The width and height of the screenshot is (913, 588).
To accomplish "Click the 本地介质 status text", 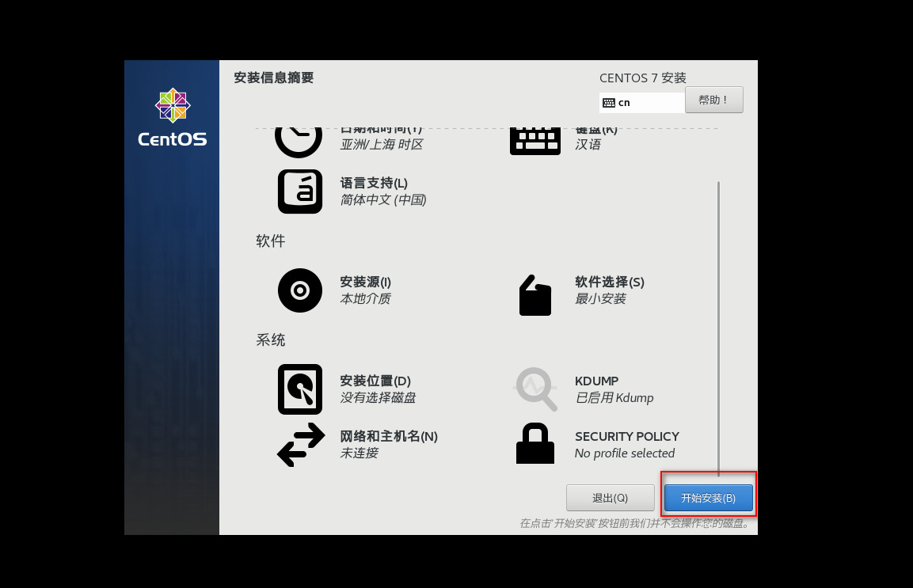I will coord(366,299).
